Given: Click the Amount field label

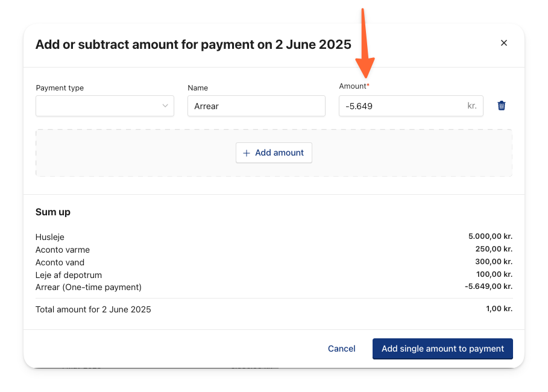Looking at the screenshot, I should [354, 86].
